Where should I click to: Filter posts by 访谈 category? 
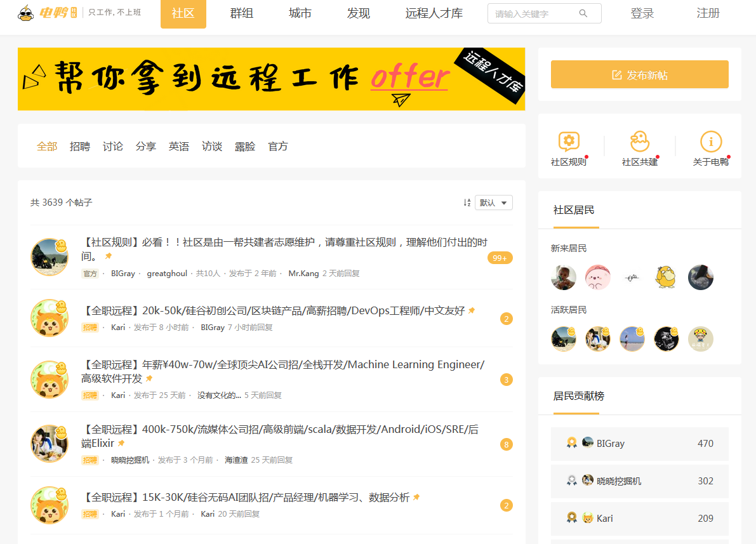(x=211, y=146)
